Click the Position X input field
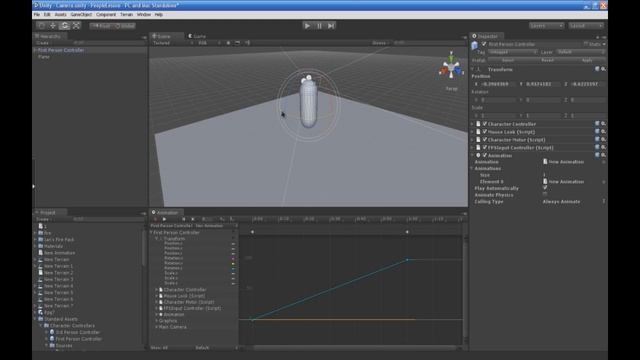640x360 pixels. click(497, 84)
